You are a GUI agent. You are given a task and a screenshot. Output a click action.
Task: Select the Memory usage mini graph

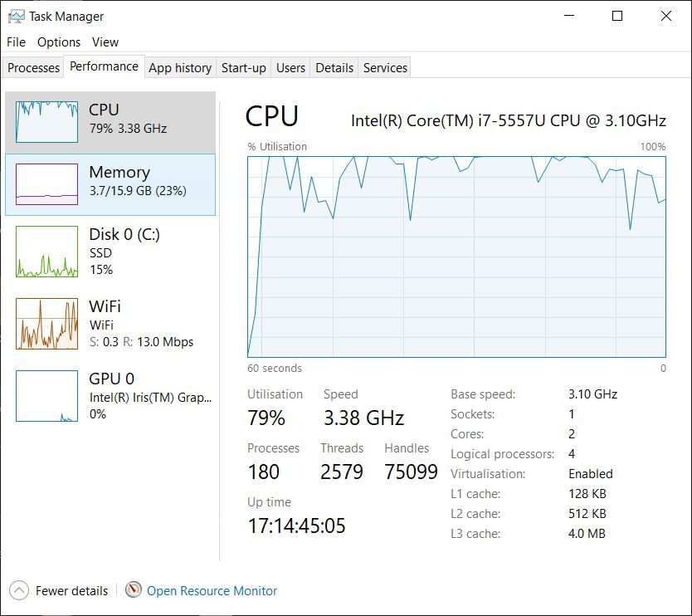[46, 183]
